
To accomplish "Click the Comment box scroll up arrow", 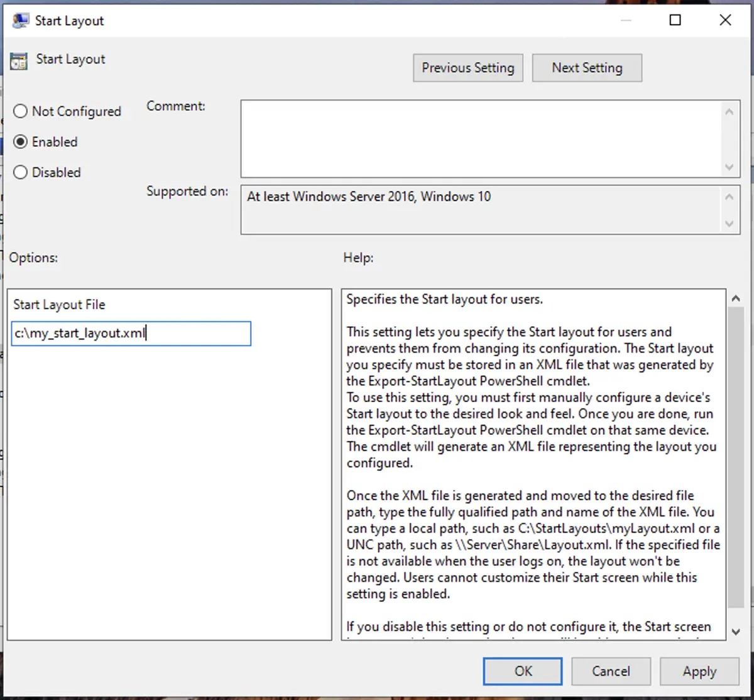I will point(729,112).
